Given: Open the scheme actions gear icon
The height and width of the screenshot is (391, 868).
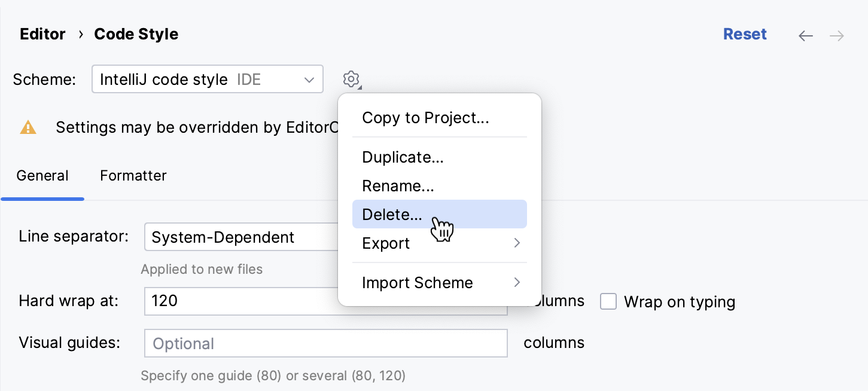Looking at the screenshot, I should pos(352,79).
